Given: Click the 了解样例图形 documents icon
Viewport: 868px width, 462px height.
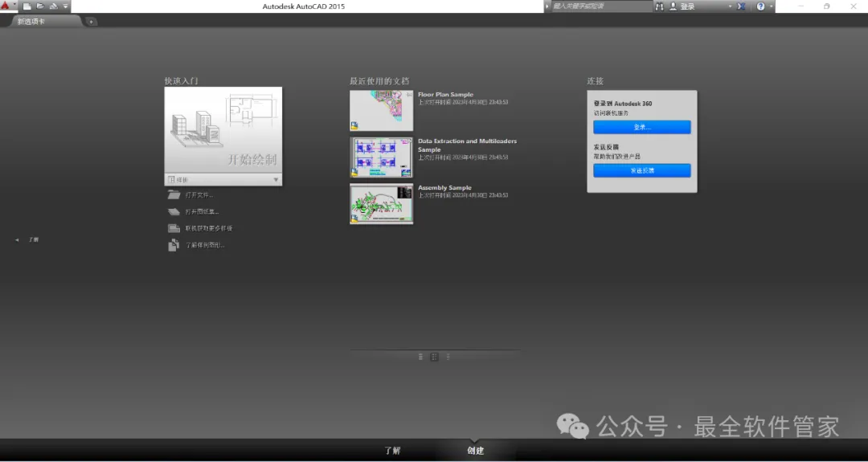Looking at the screenshot, I should (x=174, y=245).
